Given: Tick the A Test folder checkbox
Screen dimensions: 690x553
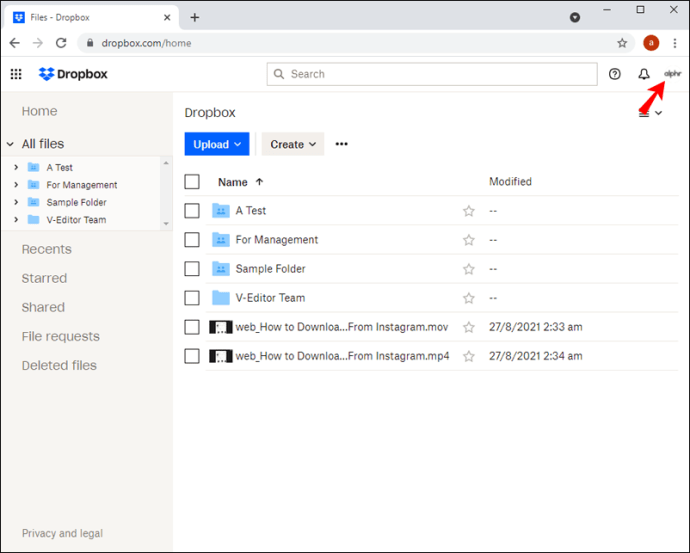Looking at the screenshot, I should click(192, 211).
